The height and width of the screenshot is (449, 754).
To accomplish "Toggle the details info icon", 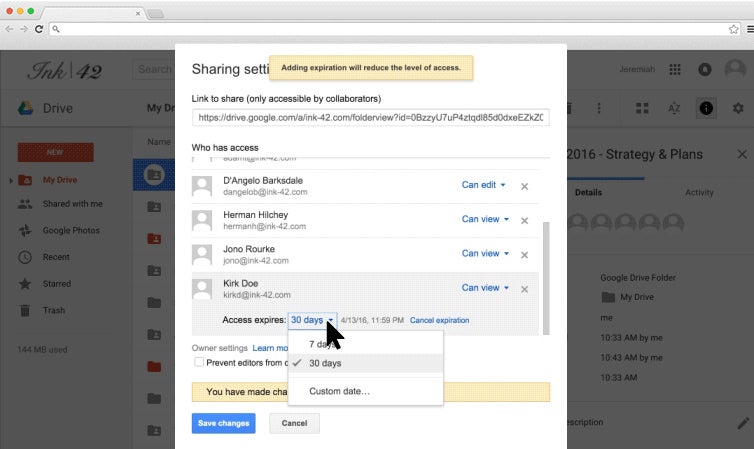I will [706, 108].
